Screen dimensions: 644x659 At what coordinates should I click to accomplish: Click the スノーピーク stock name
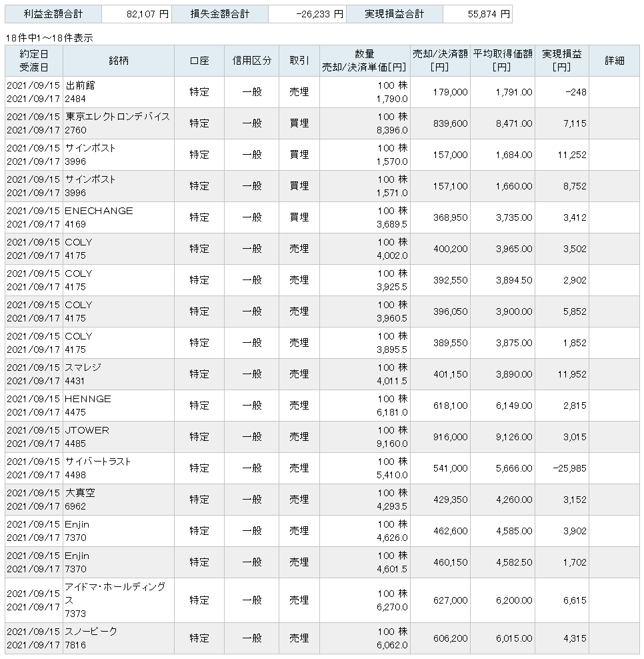91,631
